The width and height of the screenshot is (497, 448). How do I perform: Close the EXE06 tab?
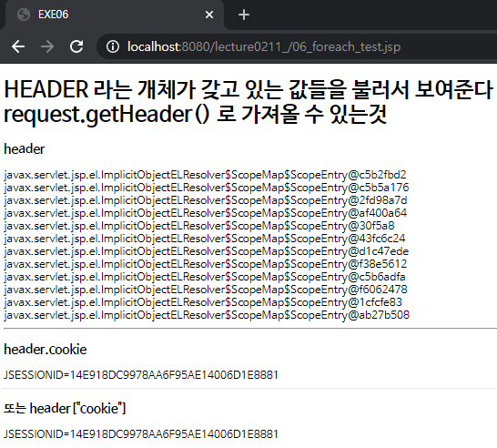tap(209, 15)
